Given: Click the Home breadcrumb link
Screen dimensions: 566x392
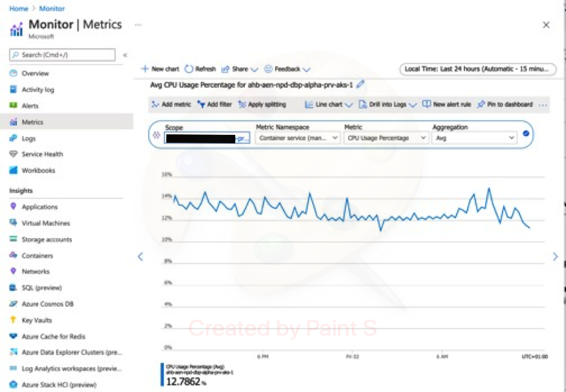Looking at the screenshot, I should pyautogui.click(x=19, y=8).
